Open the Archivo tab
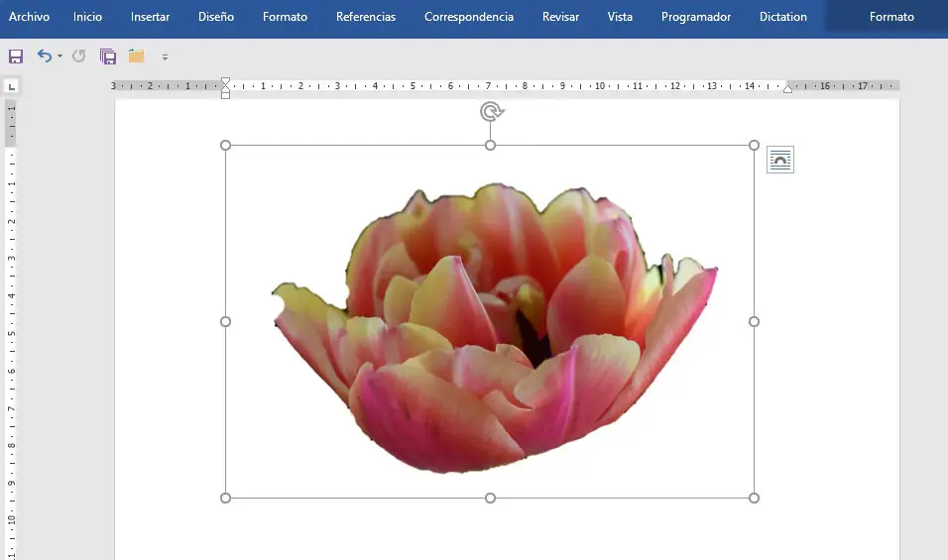This screenshot has width=948, height=560. click(29, 17)
